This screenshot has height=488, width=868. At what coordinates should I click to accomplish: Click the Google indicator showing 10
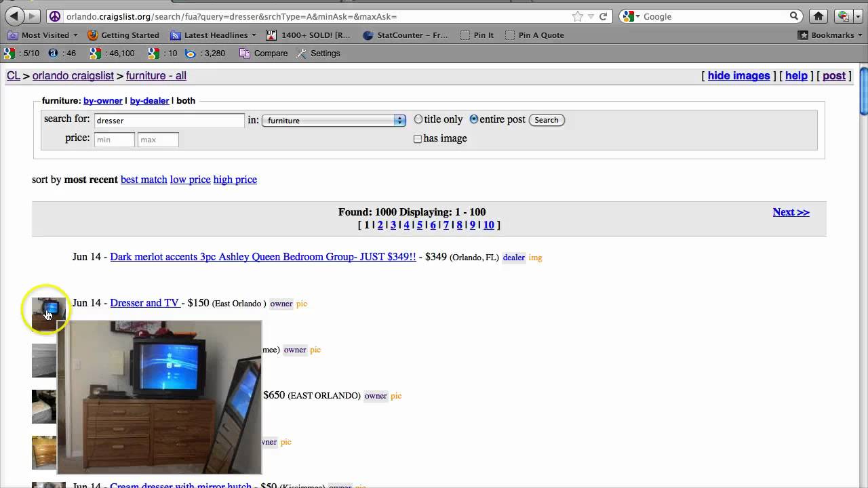coord(163,54)
